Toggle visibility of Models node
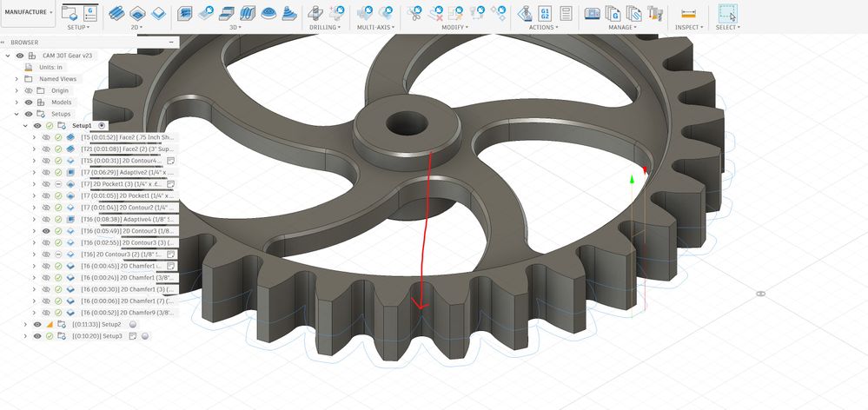Image resolution: width=868 pixels, height=410 pixels. coord(29,102)
